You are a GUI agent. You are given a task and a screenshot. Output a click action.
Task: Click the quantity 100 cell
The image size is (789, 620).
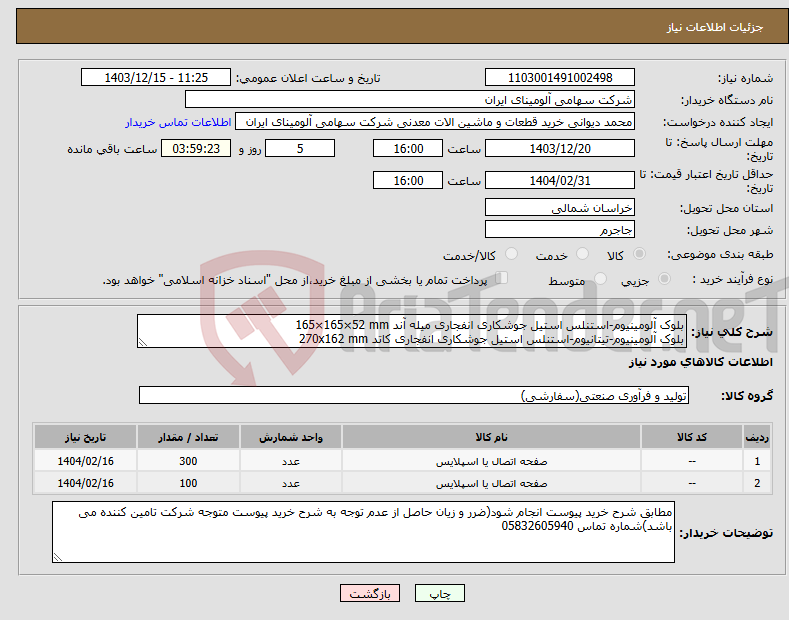coord(188,483)
